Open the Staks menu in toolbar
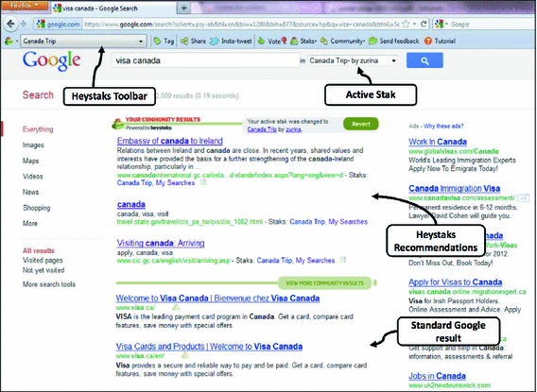This screenshot has height=392, width=537. (x=303, y=41)
